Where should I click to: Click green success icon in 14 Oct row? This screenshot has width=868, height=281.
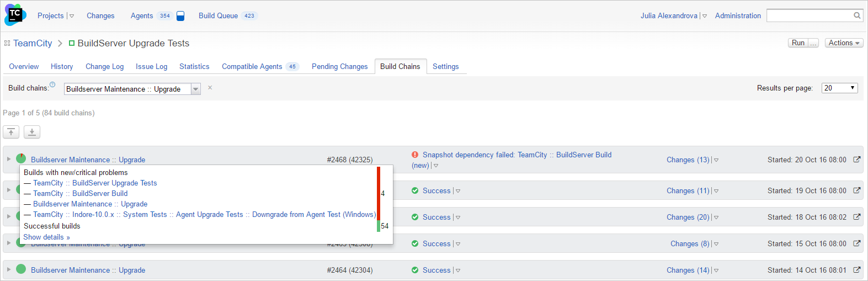coord(415,270)
